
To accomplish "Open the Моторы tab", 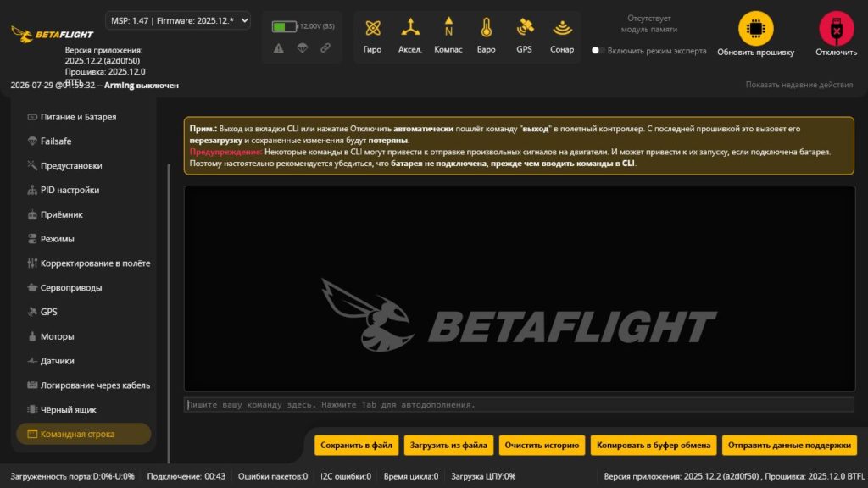I will tap(84, 336).
